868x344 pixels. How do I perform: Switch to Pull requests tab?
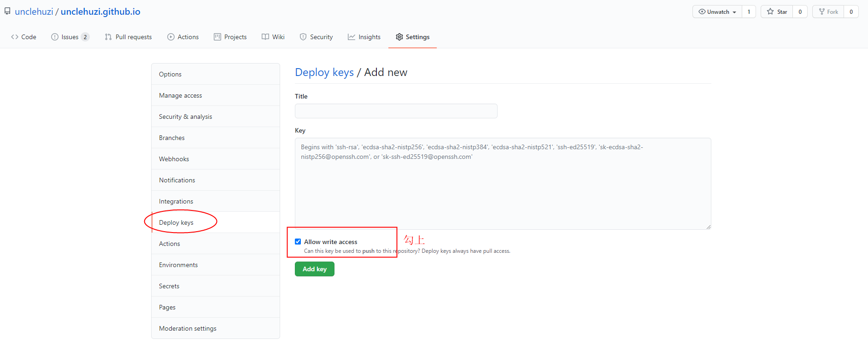tap(129, 37)
